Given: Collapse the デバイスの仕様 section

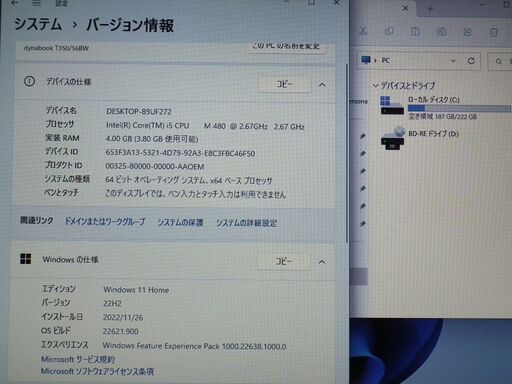Looking at the screenshot, I should click(322, 85).
